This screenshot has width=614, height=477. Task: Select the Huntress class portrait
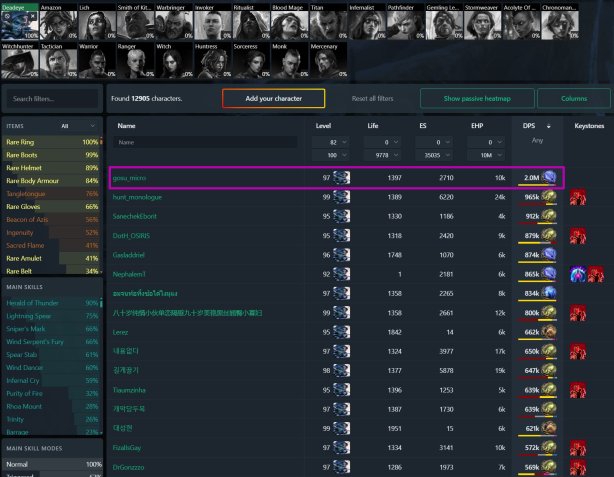213,61
